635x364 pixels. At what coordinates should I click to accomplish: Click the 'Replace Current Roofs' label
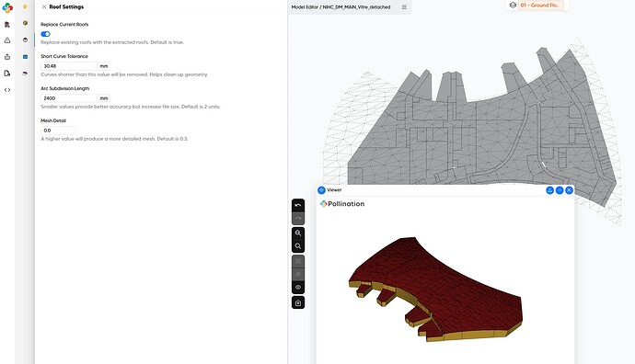[x=64, y=24]
